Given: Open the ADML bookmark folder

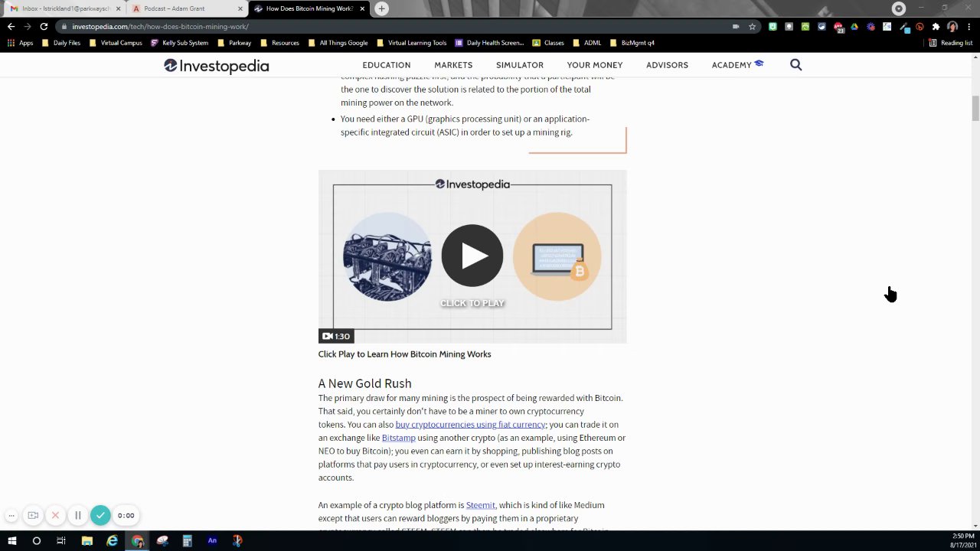Looking at the screenshot, I should pyautogui.click(x=586, y=43).
